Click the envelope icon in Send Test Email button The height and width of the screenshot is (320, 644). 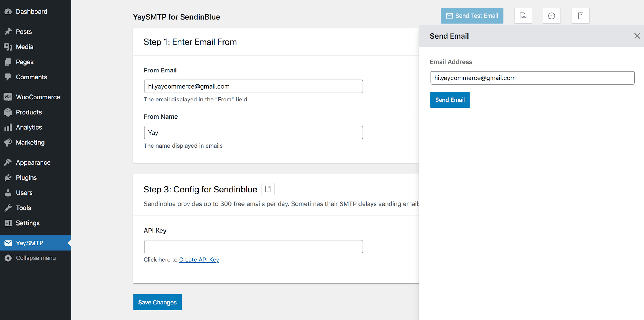pyautogui.click(x=449, y=16)
